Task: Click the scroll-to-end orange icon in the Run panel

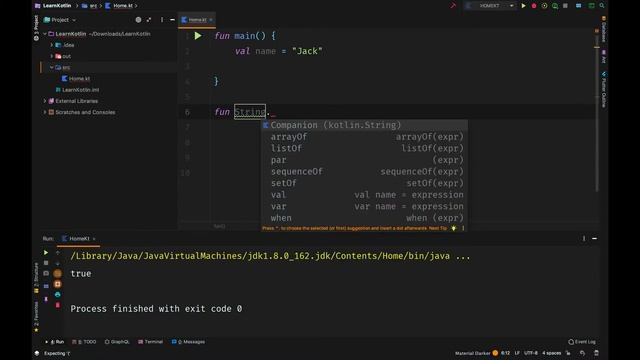Action: click(x=58, y=284)
